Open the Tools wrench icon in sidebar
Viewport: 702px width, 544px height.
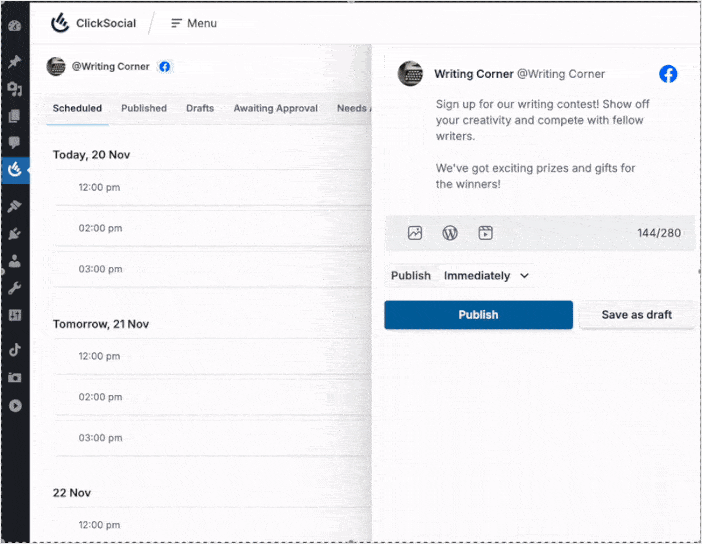(15, 288)
